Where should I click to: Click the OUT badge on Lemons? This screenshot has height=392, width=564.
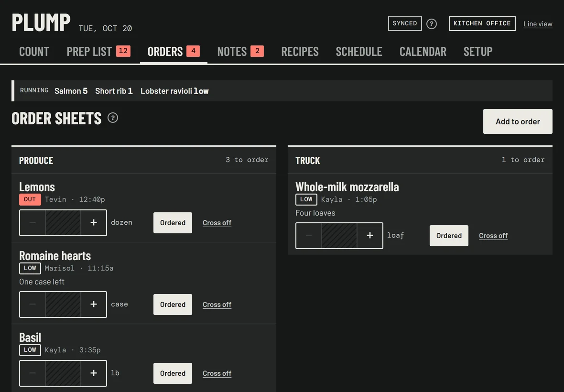(30, 199)
